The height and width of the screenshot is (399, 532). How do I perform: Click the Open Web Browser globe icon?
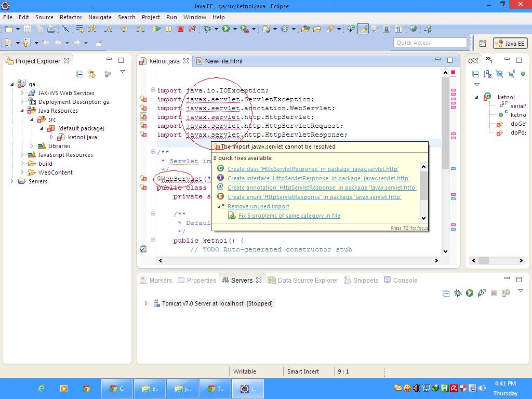[413, 29]
